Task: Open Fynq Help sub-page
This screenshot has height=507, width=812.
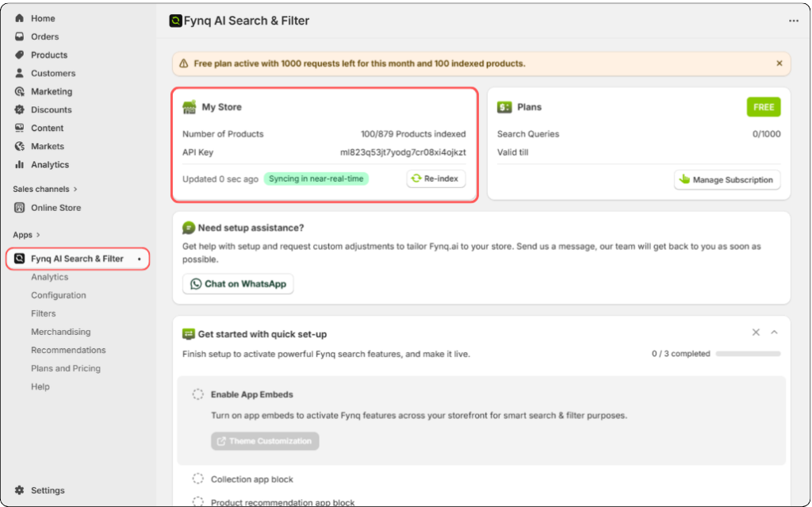Action: (x=40, y=386)
